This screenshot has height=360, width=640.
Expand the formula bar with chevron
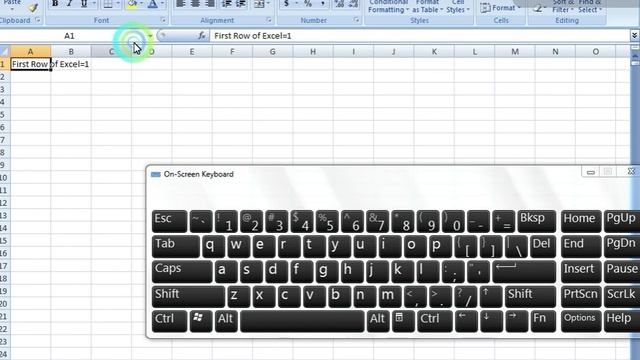coord(634,36)
